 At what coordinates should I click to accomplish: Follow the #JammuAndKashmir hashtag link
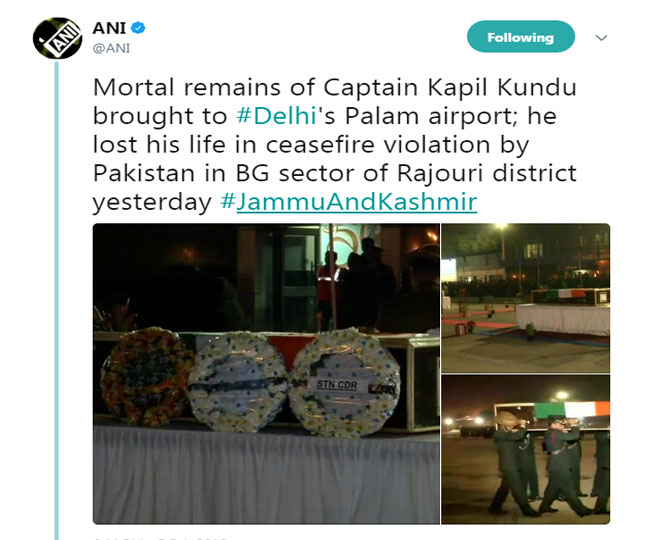[349, 202]
